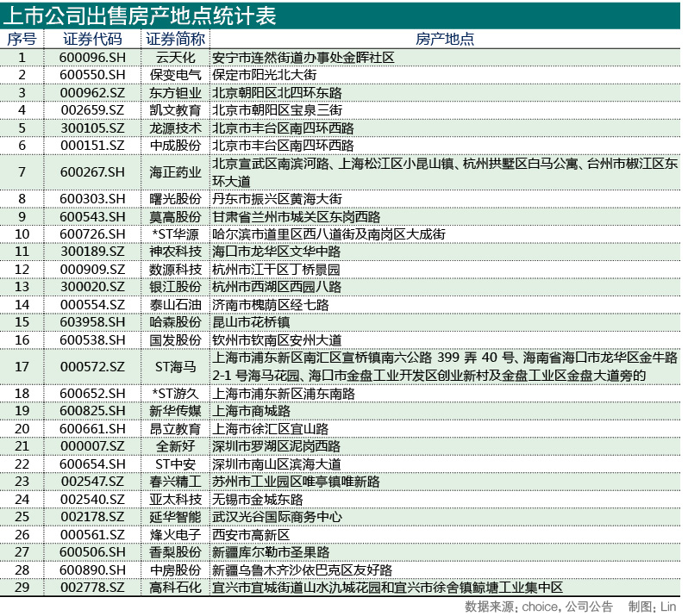
Task: Click the 证券简称 column header
Action: (x=176, y=39)
